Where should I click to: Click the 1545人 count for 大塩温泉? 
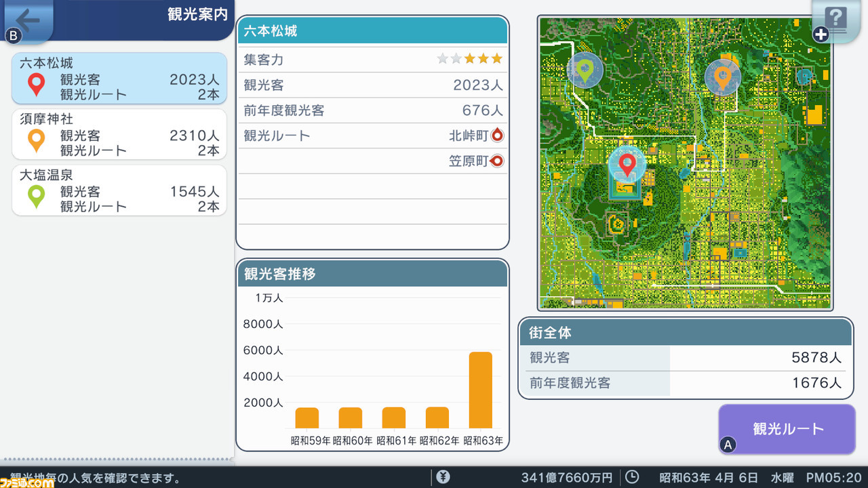195,192
